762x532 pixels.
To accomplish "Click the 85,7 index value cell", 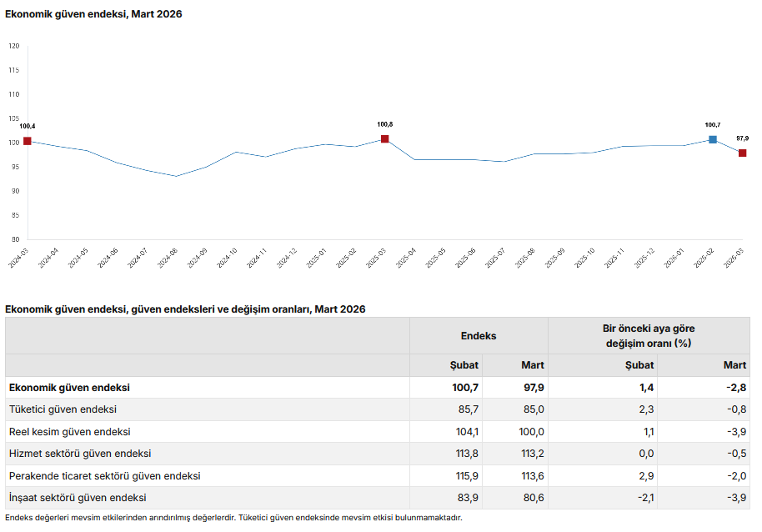I will (x=464, y=409).
